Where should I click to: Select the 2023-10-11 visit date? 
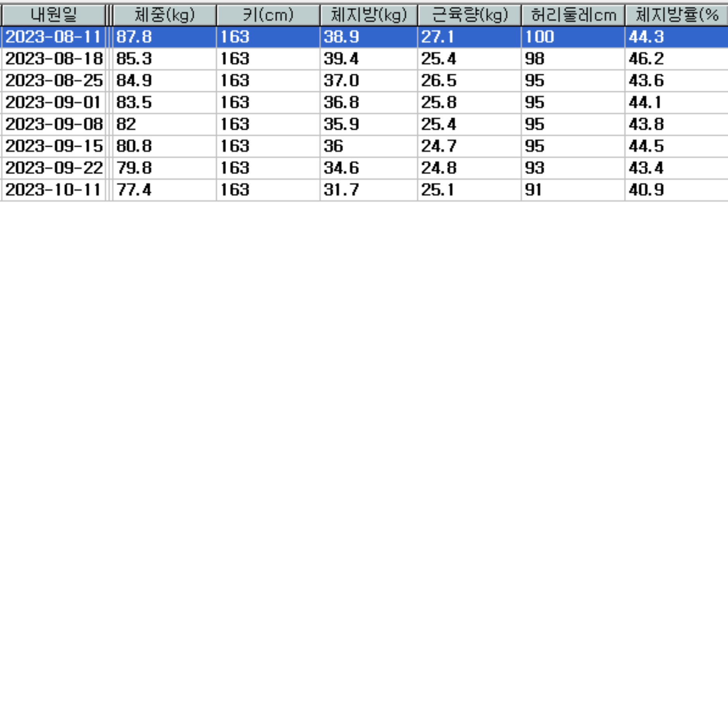click(x=53, y=190)
